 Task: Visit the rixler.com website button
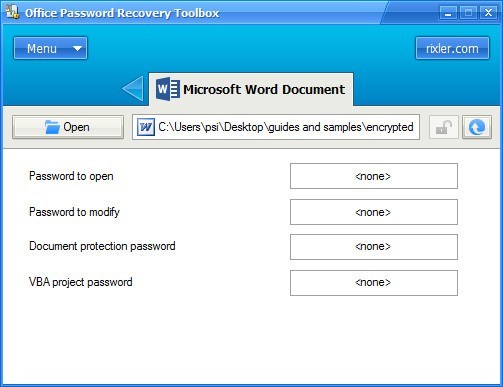point(452,48)
